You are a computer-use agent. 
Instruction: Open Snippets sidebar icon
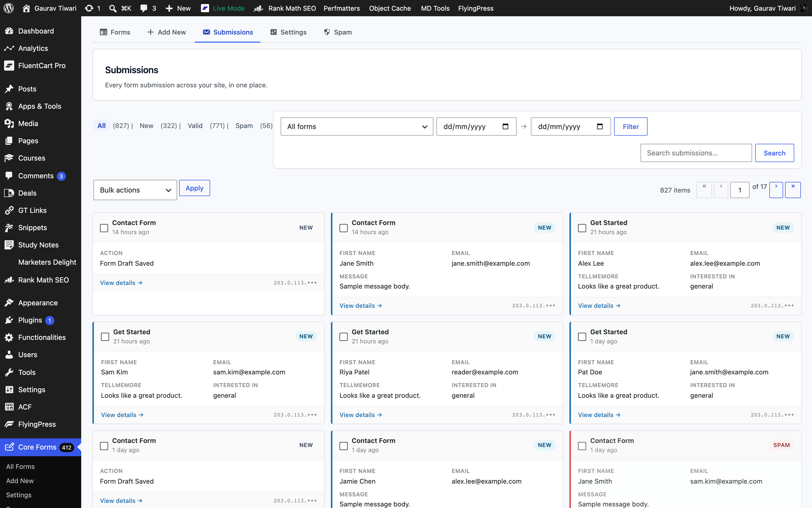[x=9, y=228]
